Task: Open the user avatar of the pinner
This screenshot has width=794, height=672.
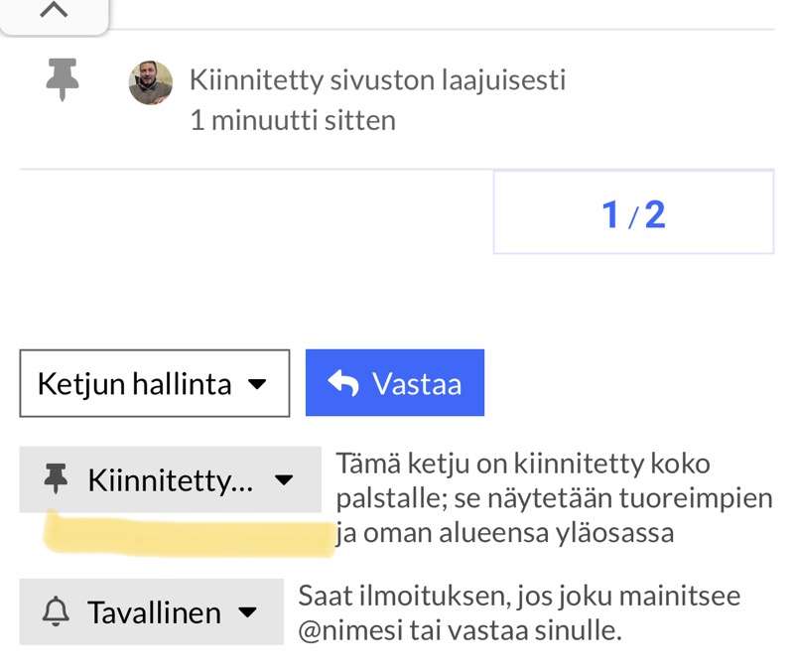Action: point(151,83)
